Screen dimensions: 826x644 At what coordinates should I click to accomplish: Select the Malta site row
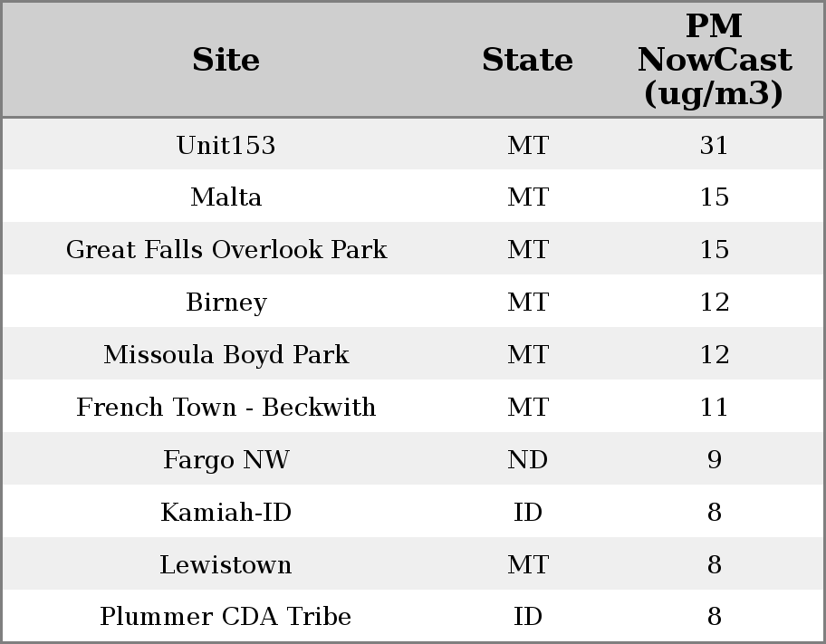click(226, 197)
